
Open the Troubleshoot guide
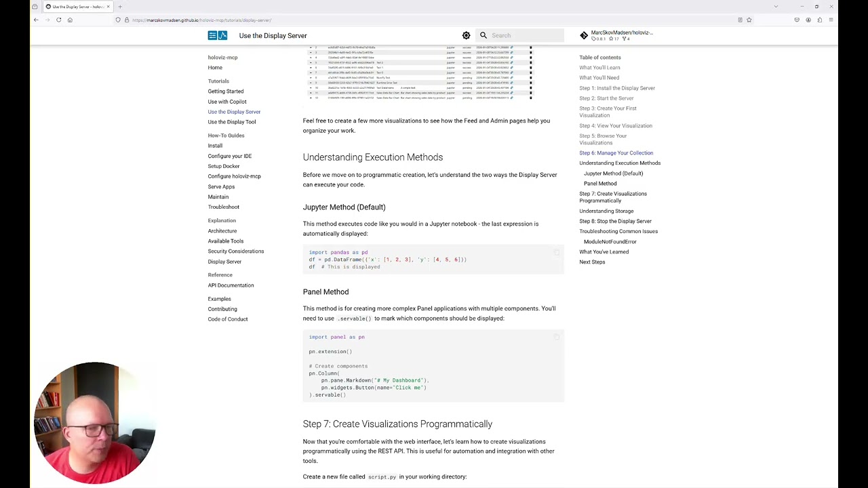point(224,207)
